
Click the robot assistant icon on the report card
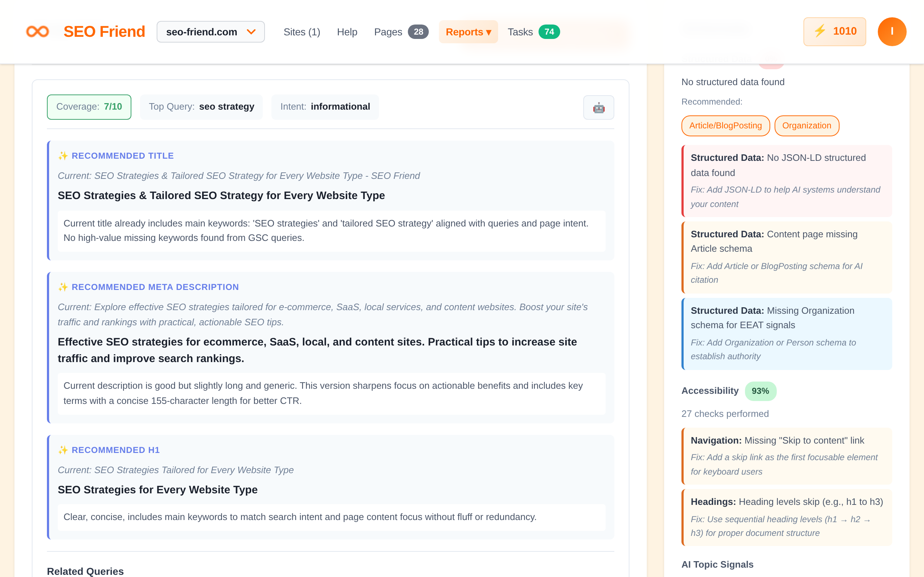(599, 107)
